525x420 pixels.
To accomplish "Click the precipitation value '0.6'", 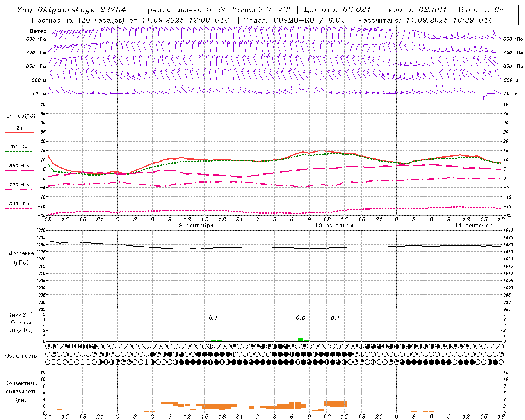I will (x=301, y=317).
